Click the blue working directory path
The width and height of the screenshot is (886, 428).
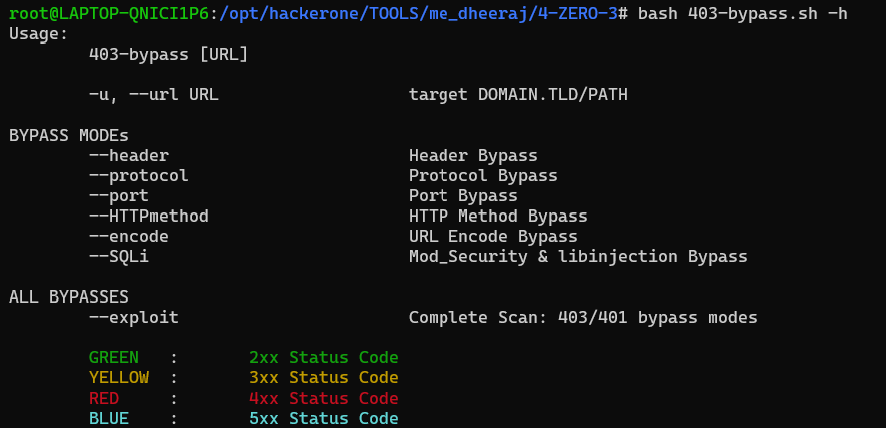coord(419,14)
